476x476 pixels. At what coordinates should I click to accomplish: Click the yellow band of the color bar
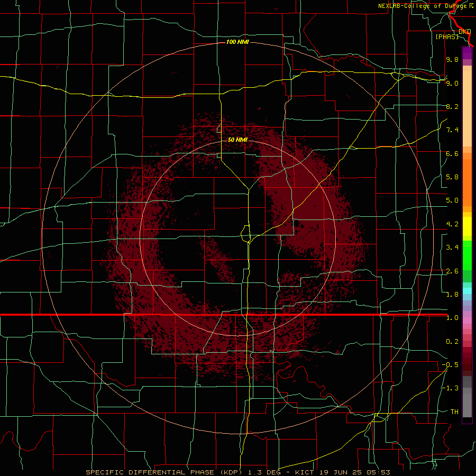467,226
